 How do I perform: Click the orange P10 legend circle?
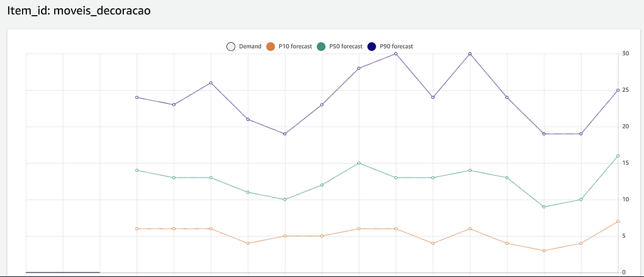[270, 47]
